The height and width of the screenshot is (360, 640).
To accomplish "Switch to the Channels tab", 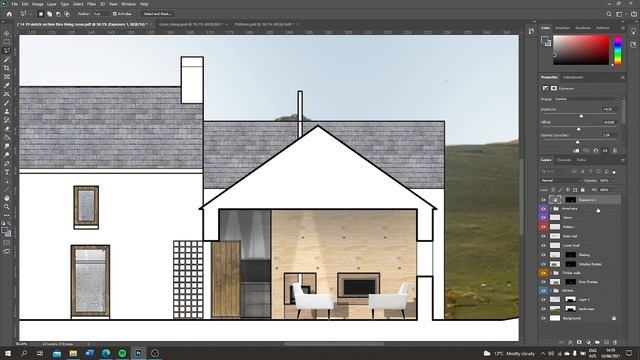I will coord(564,160).
